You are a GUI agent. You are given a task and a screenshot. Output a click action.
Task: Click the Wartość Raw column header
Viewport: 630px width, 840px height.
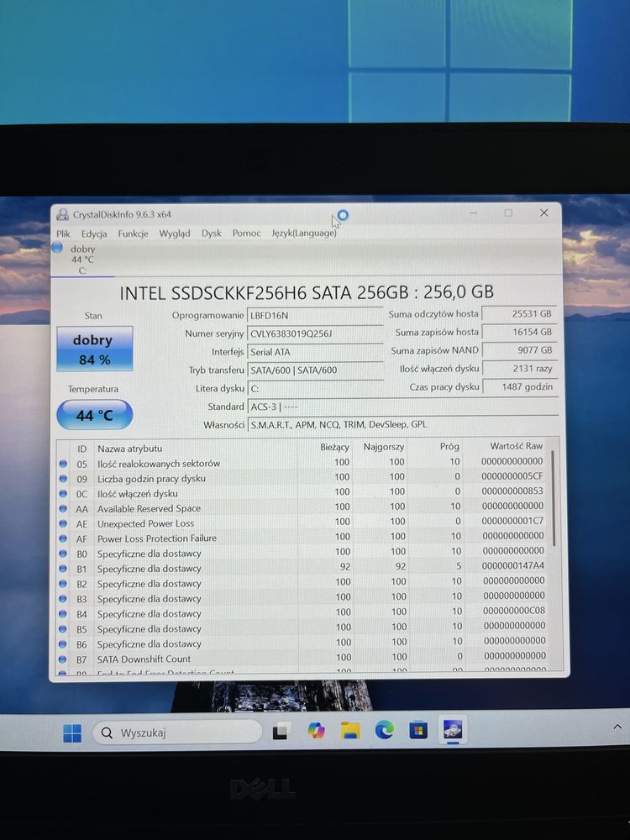pos(517,446)
